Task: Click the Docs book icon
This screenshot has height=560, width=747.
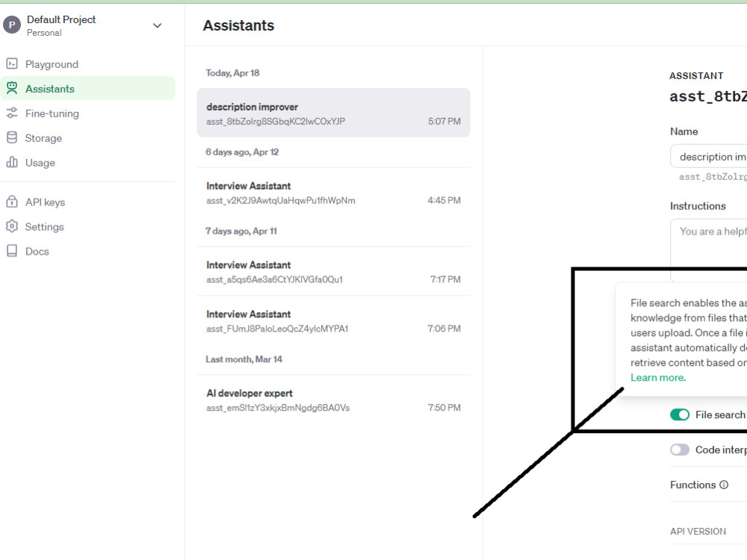Action: (x=12, y=251)
